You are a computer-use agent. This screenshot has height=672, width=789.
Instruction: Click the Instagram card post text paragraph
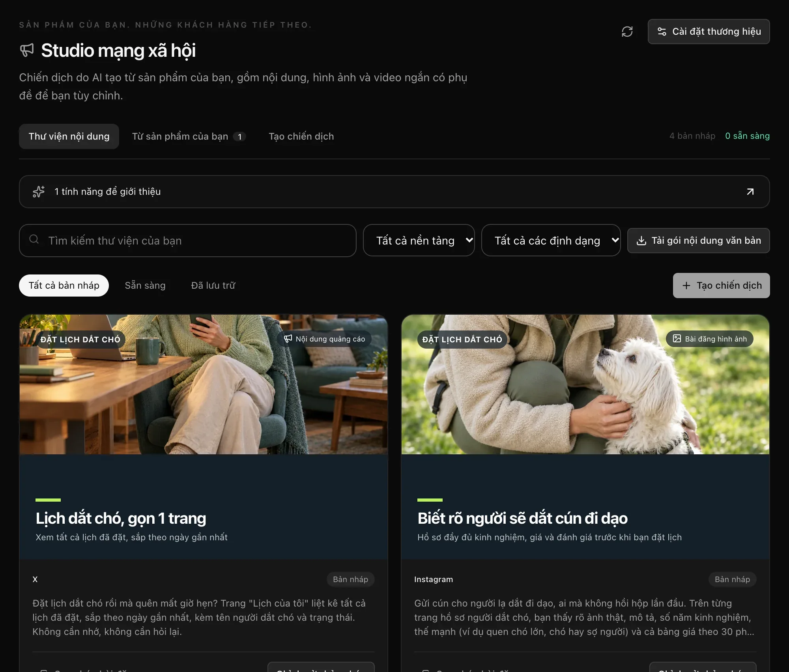[x=584, y=618]
